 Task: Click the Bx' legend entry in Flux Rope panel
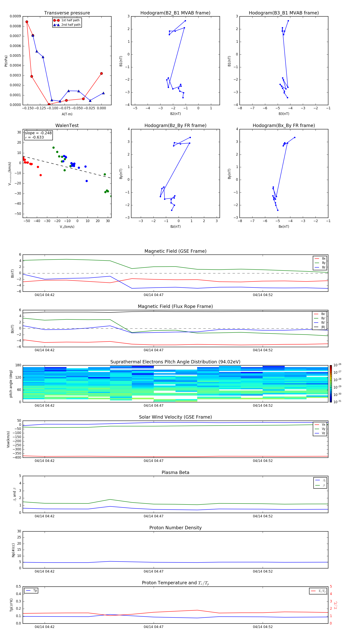point(320,314)
